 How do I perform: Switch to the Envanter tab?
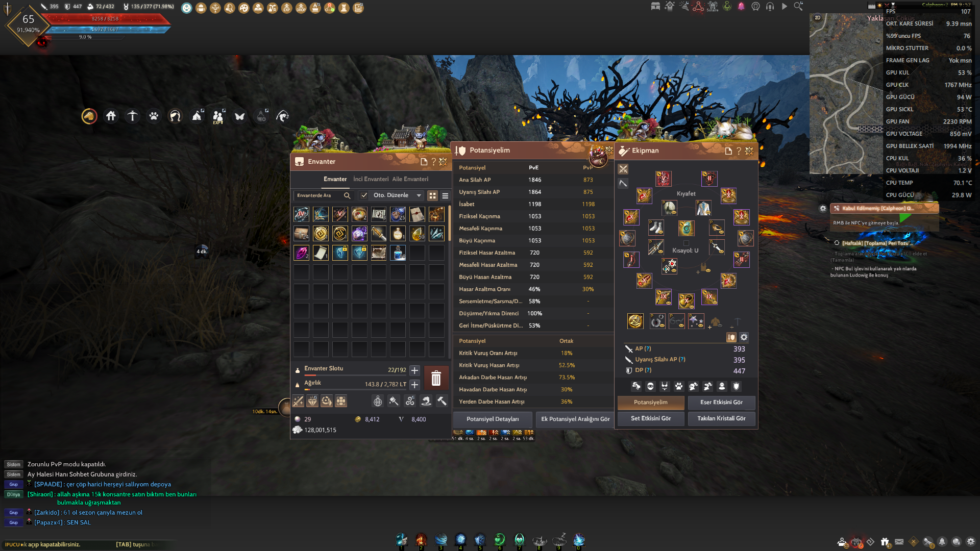point(335,179)
